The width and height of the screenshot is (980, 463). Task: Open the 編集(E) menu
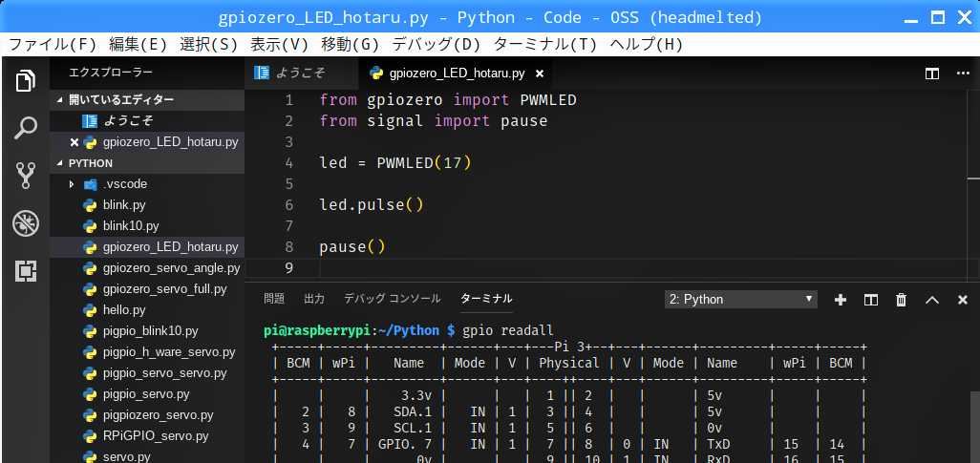[x=138, y=44]
